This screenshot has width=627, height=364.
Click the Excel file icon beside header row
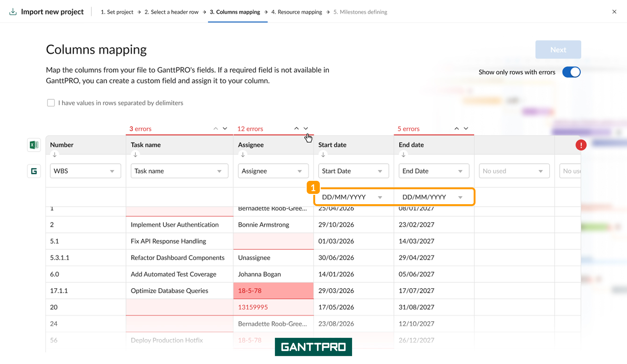[x=34, y=145]
